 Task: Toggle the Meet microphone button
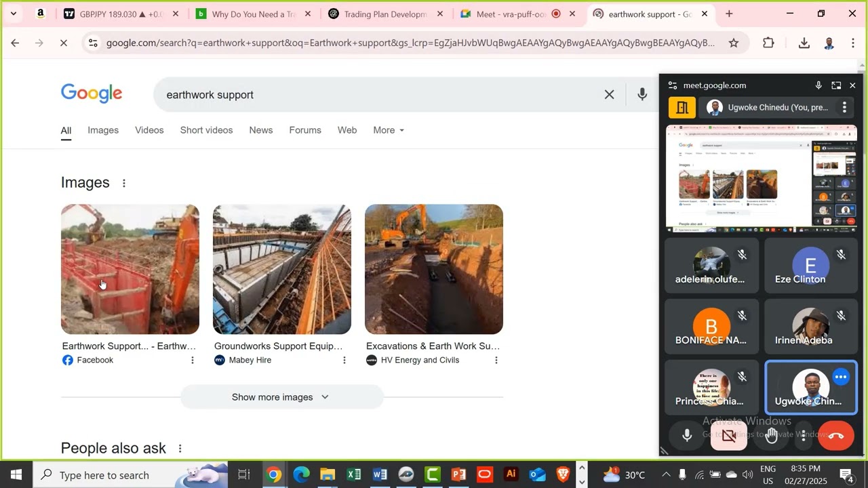click(687, 436)
